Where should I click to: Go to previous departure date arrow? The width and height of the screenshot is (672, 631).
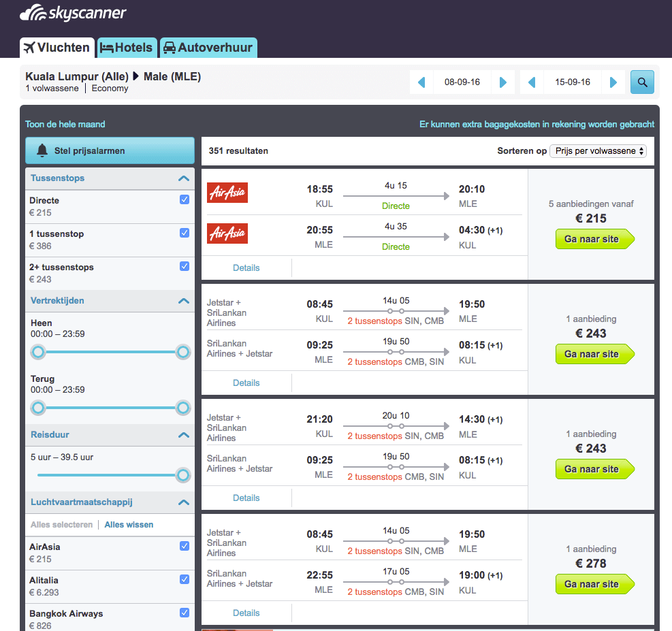pyautogui.click(x=421, y=82)
